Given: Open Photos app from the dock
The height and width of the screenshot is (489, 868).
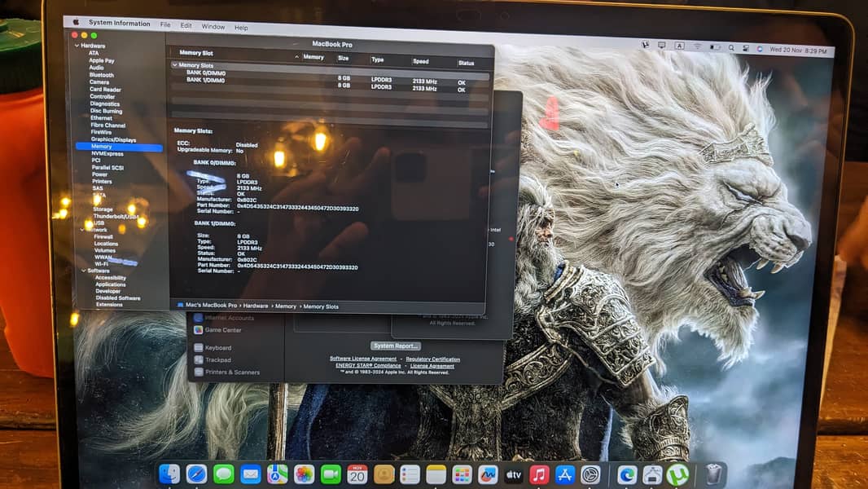Looking at the screenshot, I should tap(304, 474).
